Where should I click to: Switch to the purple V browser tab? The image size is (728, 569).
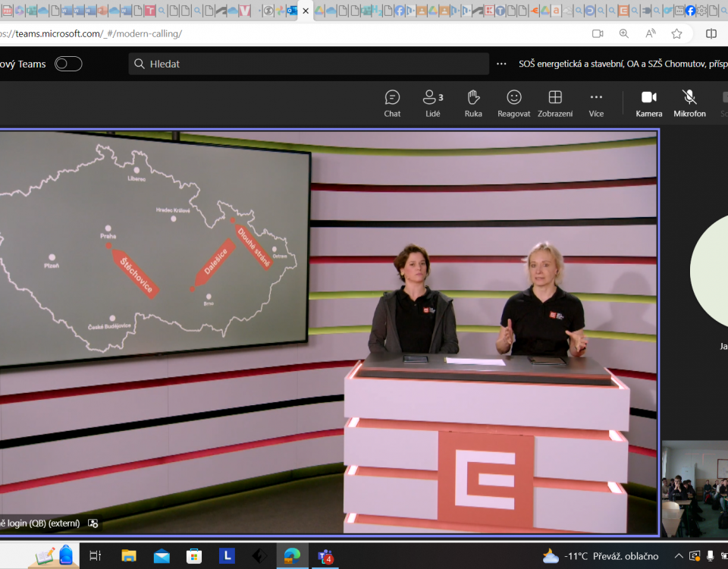245,10
